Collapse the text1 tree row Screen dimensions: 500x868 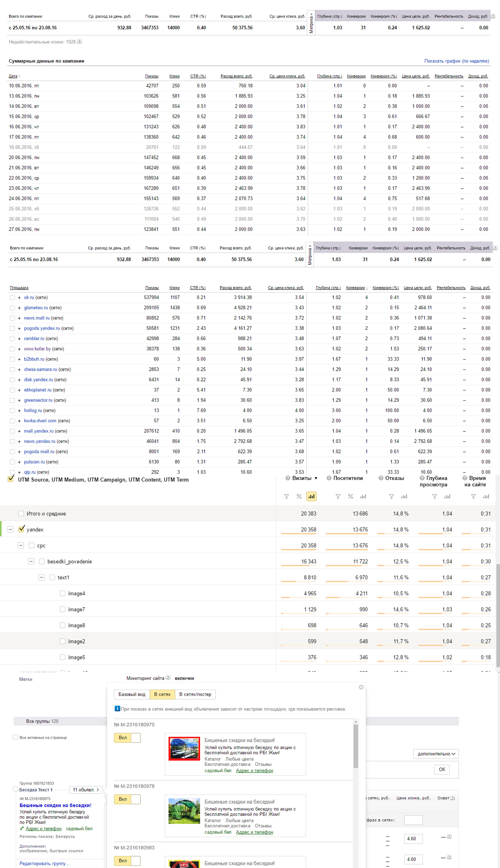41,577
